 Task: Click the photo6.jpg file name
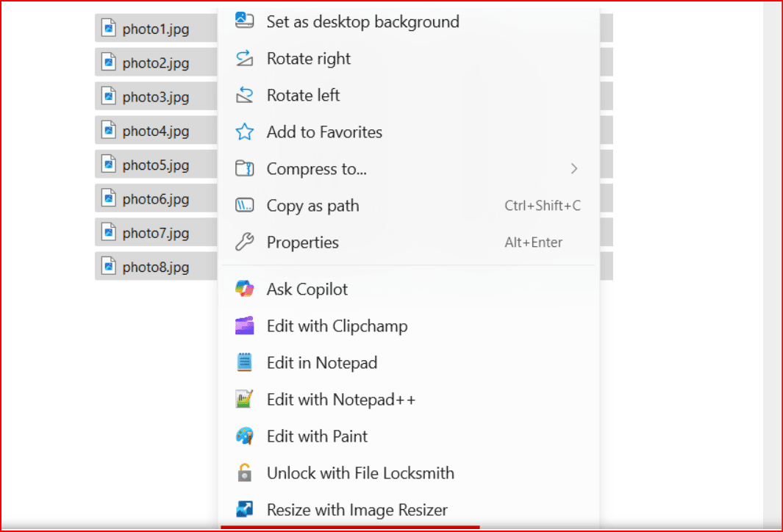click(155, 199)
